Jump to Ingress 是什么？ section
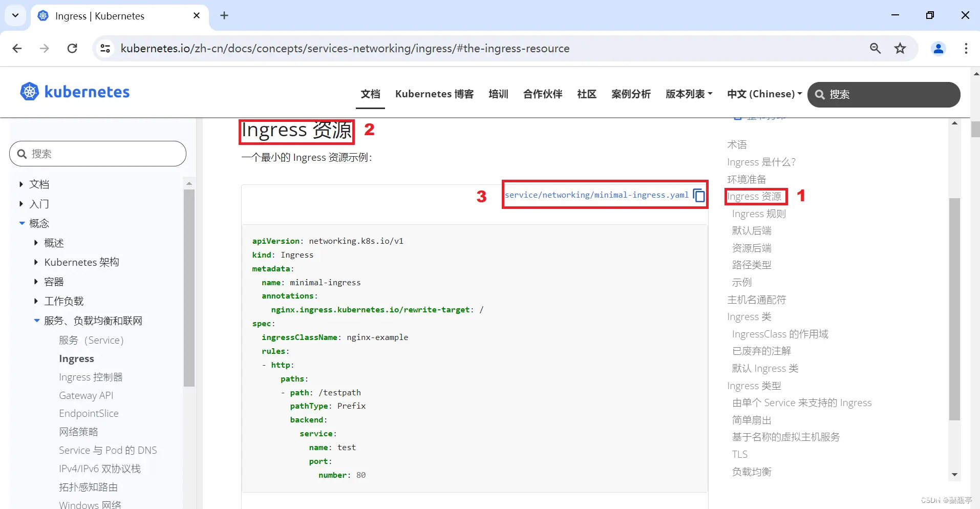This screenshot has height=509, width=980. (761, 162)
